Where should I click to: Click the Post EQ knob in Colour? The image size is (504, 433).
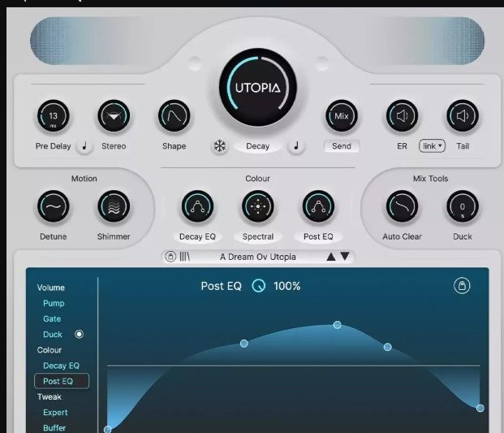click(318, 206)
